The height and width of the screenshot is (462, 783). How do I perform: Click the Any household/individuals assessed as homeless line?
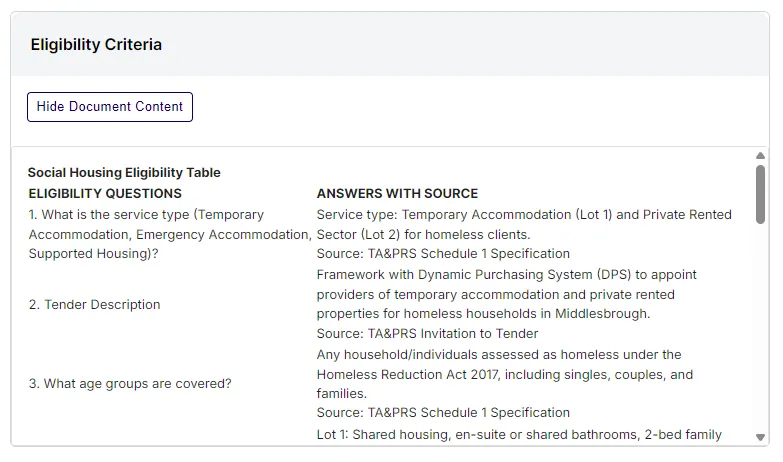tap(499, 354)
